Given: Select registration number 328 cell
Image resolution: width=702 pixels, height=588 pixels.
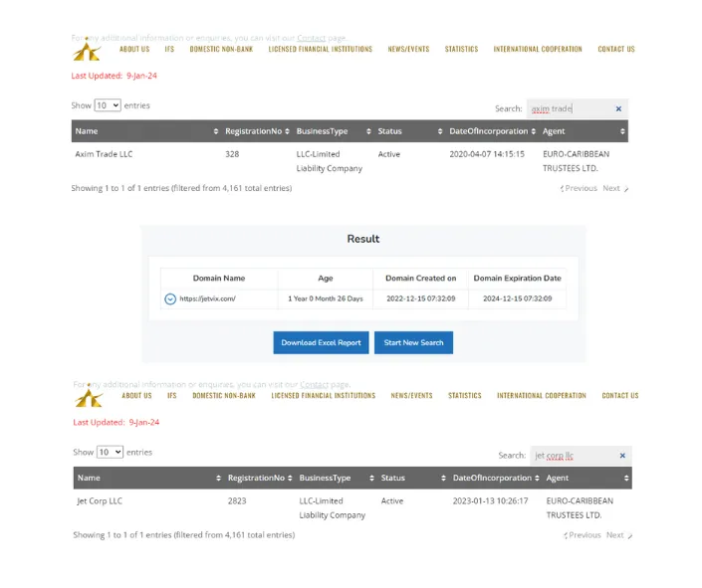Looking at the screenshot, I should point(232,154).
